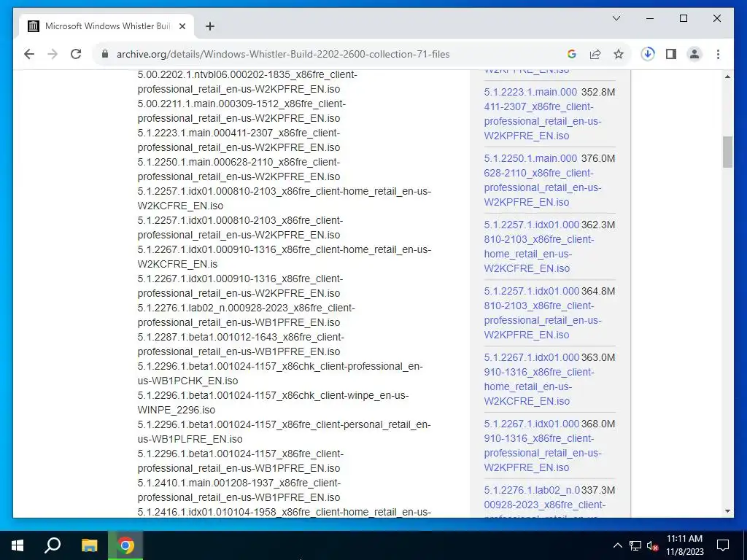This screenshot has width=747, height=560.
Task: Open the Chrome downloads indicator
Action: [648, 54]
